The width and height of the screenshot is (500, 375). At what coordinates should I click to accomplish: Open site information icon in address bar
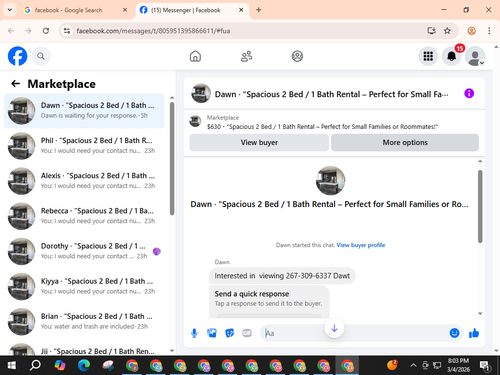click(67, 31)
